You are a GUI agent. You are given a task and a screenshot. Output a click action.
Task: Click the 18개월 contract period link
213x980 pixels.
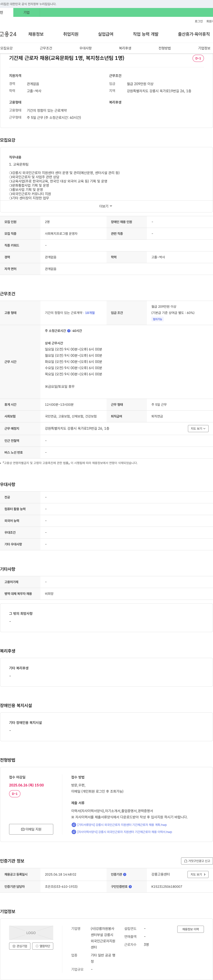[x=90, y=313]
